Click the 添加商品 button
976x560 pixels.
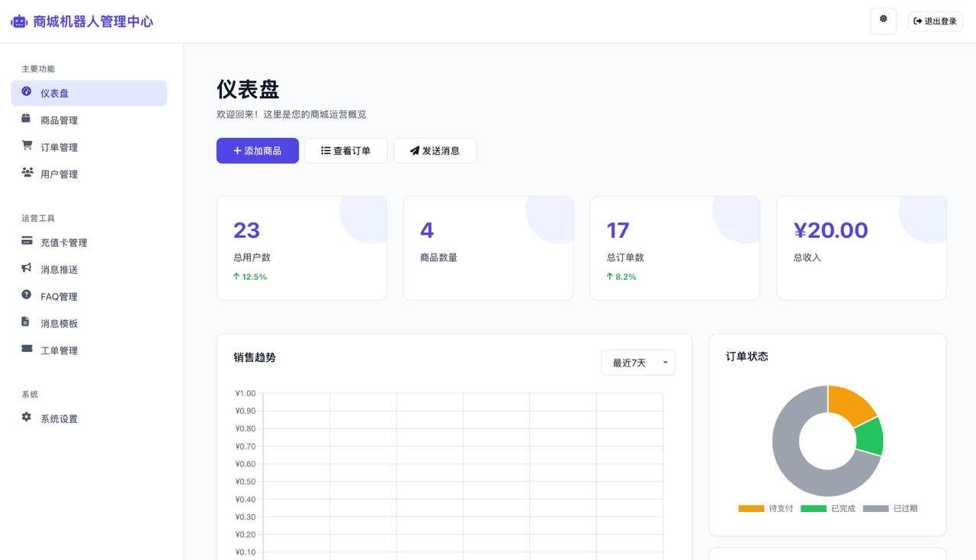point(257,150)
